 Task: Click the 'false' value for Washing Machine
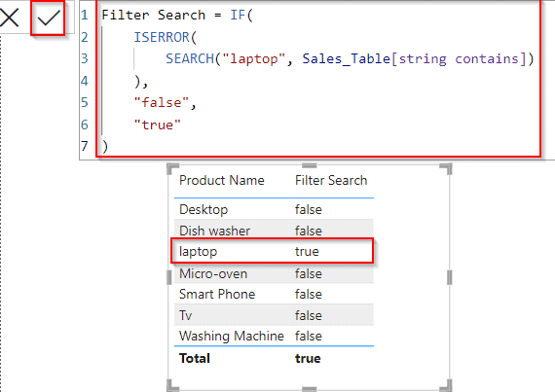click(309, 336)
